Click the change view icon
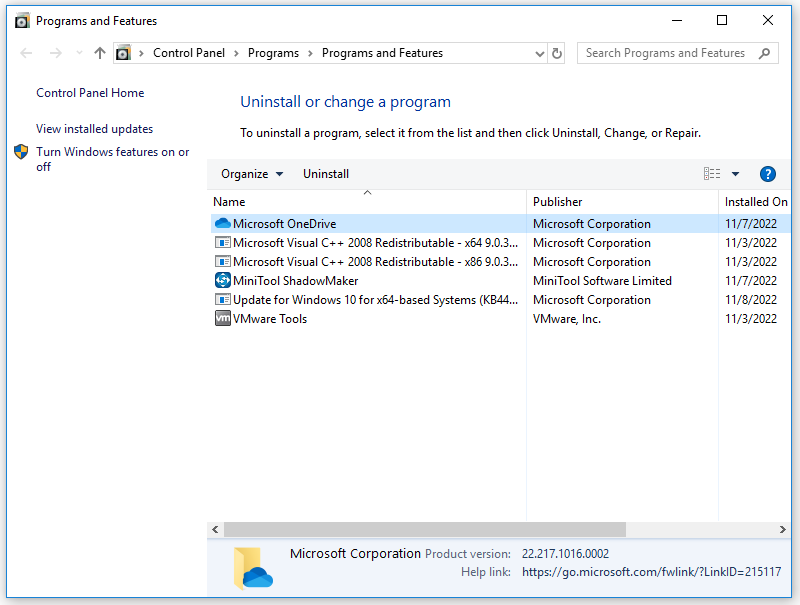 point(712,174)
